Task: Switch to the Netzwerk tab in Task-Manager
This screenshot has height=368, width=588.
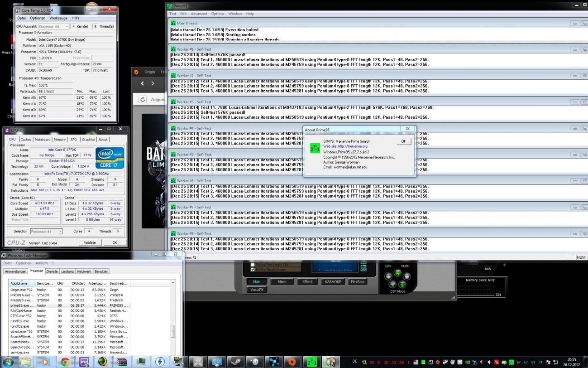Action: click(84, 271)
